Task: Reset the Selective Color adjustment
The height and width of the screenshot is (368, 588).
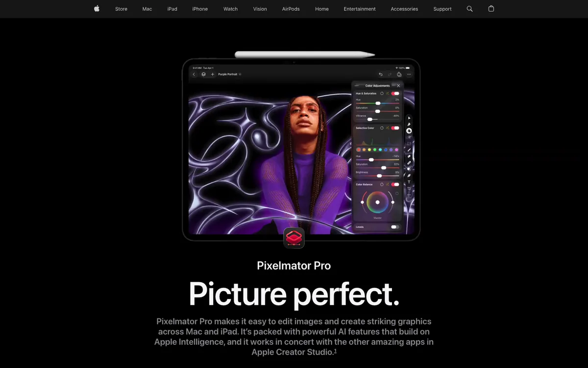Action: (382, 128)
